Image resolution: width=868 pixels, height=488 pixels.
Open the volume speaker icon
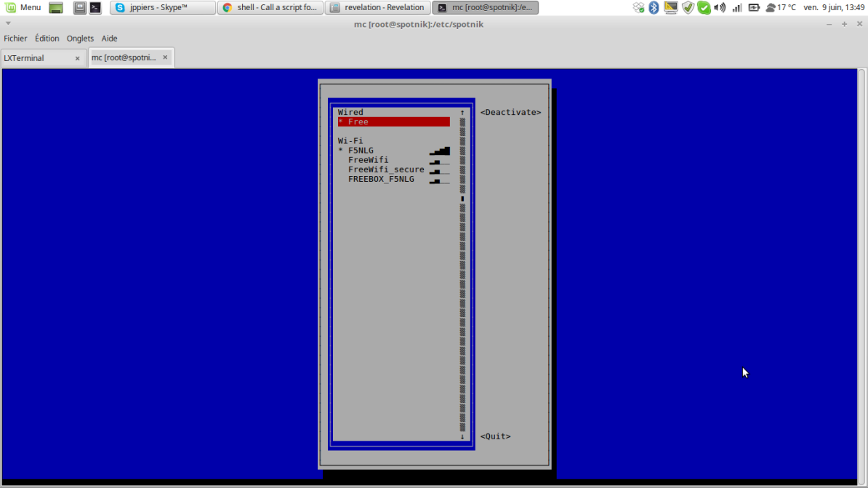[720, 7]
